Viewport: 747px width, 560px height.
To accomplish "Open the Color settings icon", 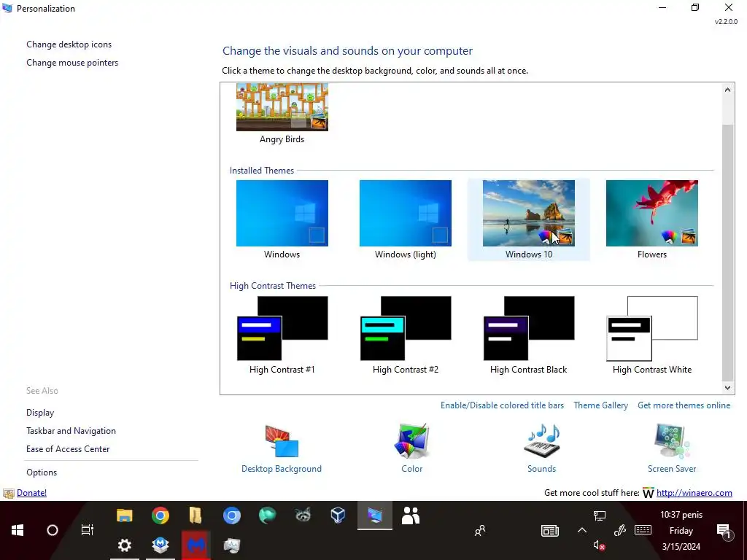I will (411, 441).
